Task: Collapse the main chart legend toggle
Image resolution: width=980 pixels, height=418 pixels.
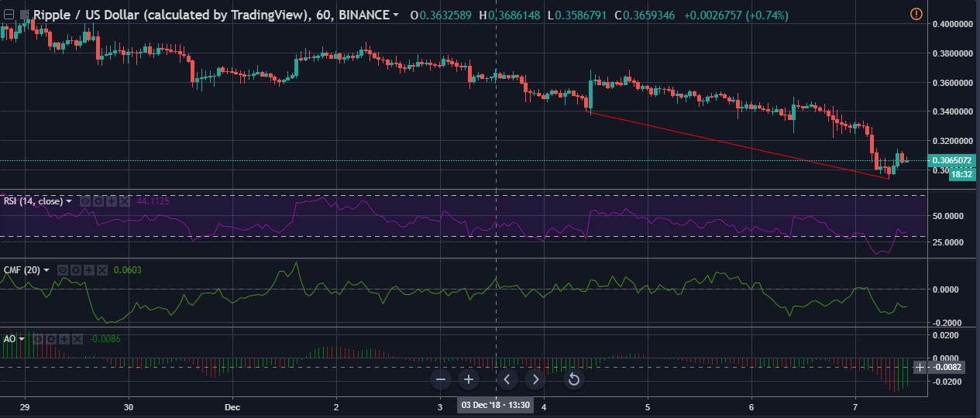Action: 9,14
